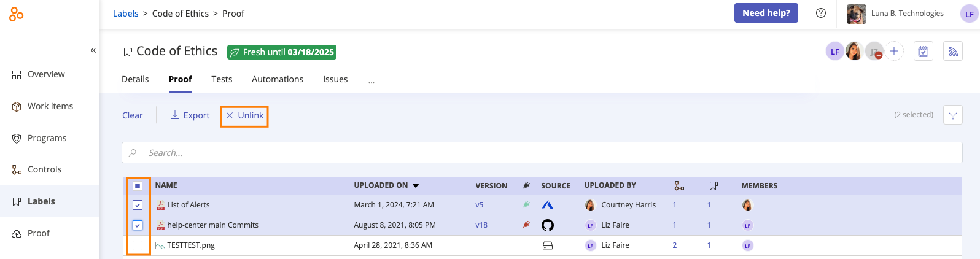Click the LF member avatar in TESTTEST.png row
This screenshot has width=980, height=259.
(x=747, y=245)
